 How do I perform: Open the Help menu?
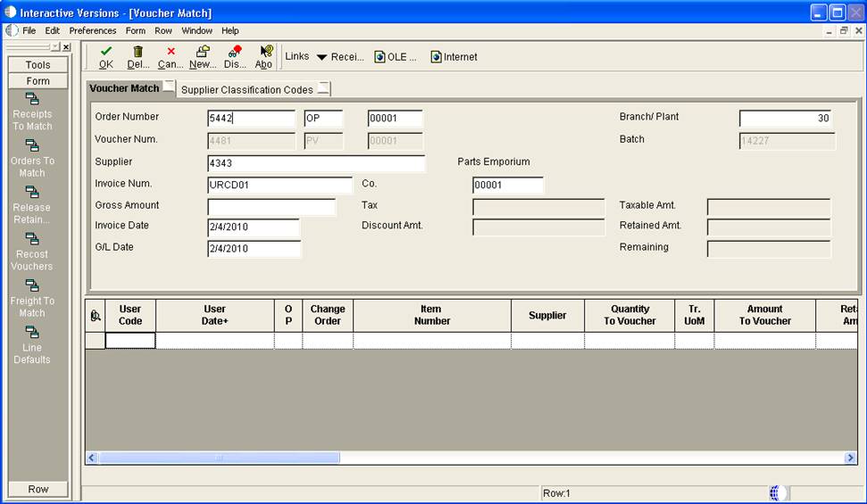point(230,30)
